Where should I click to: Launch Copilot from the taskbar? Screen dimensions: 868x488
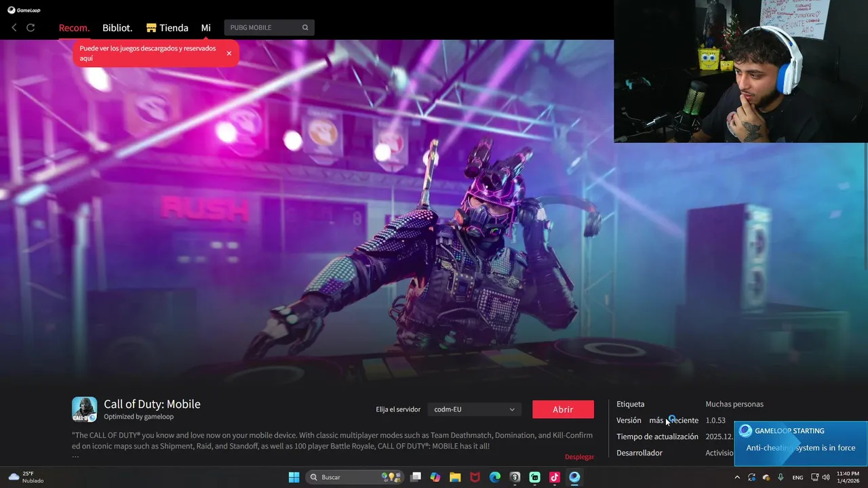[435, 477]
